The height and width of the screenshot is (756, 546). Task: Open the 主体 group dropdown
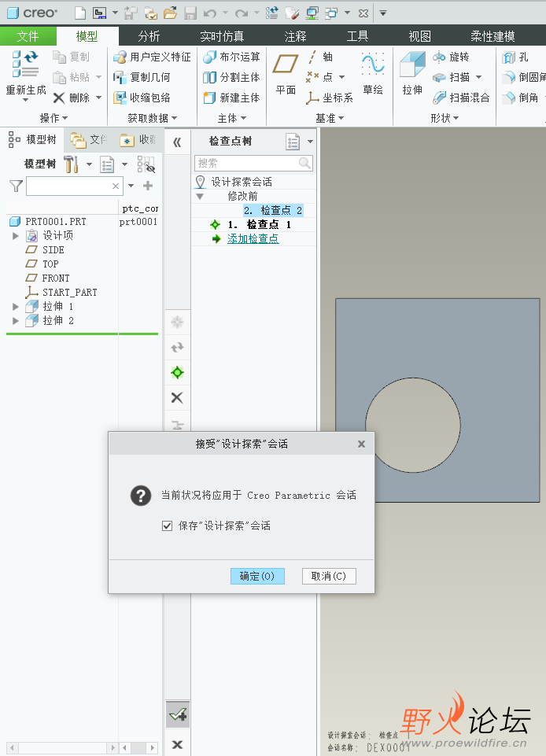click(x=232, y=118)
